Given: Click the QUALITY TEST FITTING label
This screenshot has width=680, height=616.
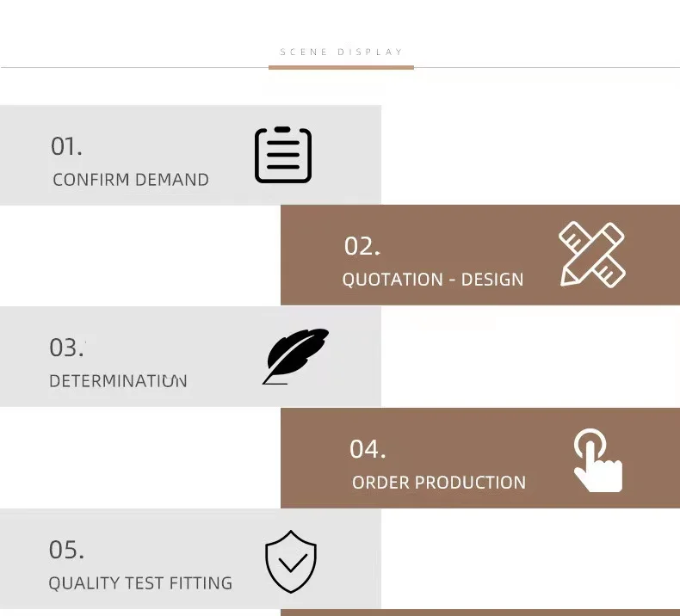Looking at the screenshot, I should [140, 583].
